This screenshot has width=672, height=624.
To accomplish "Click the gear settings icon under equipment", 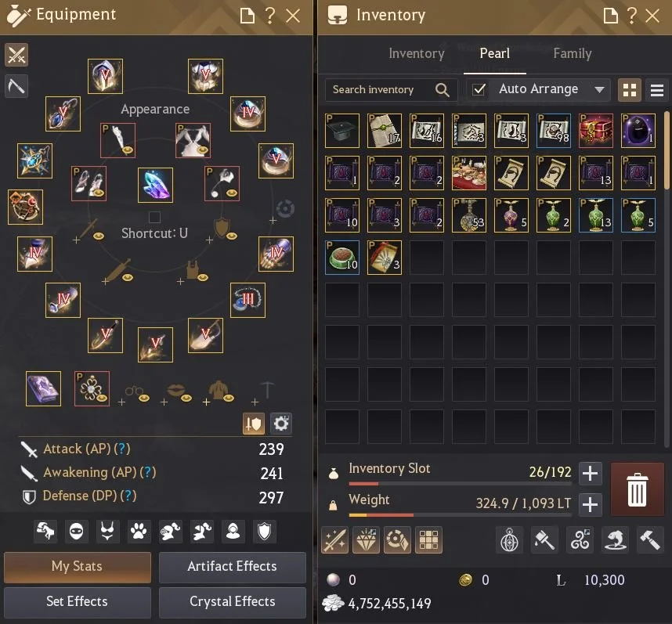I will [281, 424].
